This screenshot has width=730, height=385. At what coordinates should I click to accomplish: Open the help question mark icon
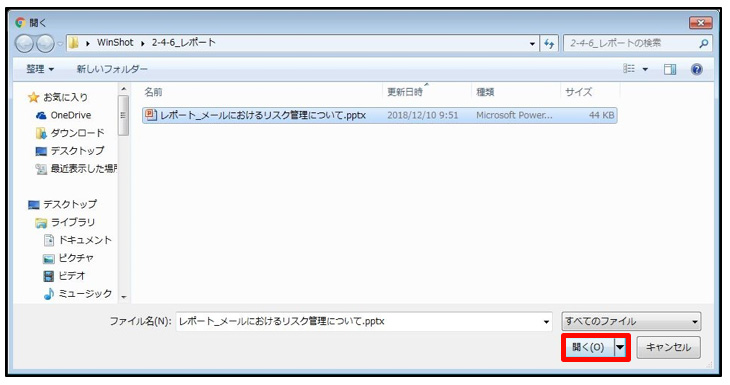click(696, 69)
